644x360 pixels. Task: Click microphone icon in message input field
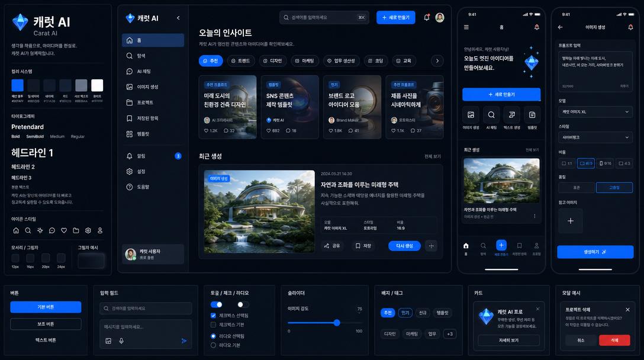coord(121,340)
